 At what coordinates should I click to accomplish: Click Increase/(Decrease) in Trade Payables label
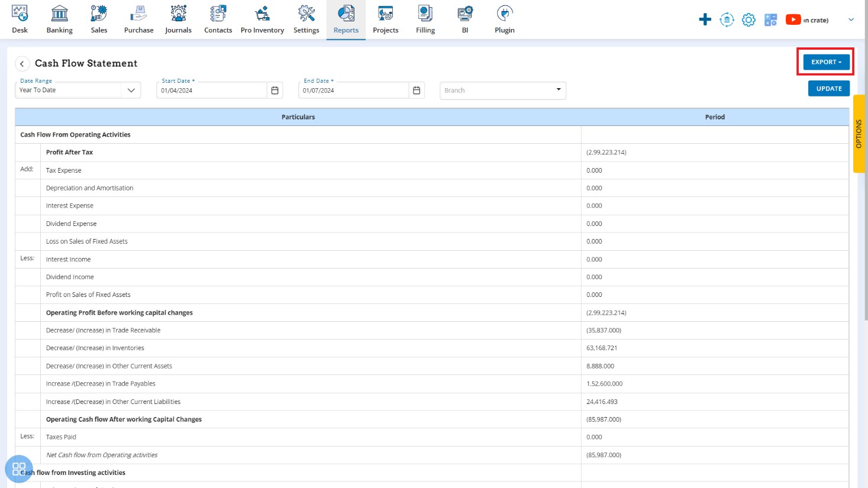click(101, 384)
